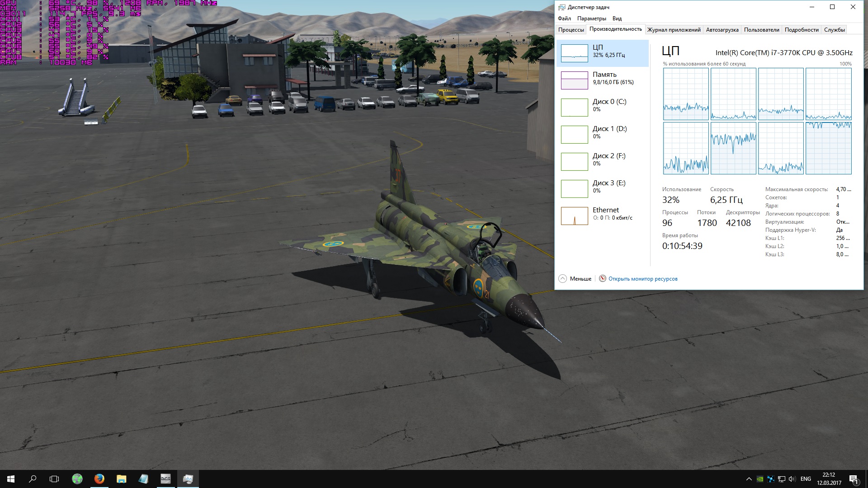Open the Пользователи tab
This screenshot has width=868, height=488.
761,30
